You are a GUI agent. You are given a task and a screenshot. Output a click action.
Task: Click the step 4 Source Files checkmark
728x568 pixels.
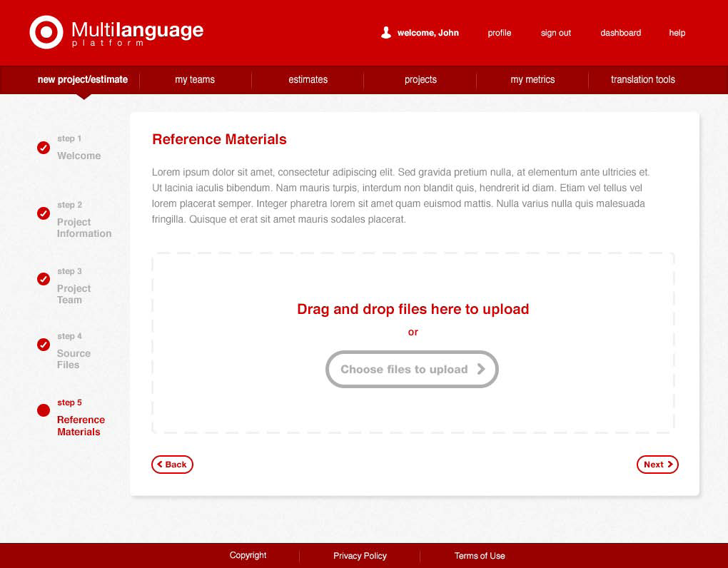43,345
